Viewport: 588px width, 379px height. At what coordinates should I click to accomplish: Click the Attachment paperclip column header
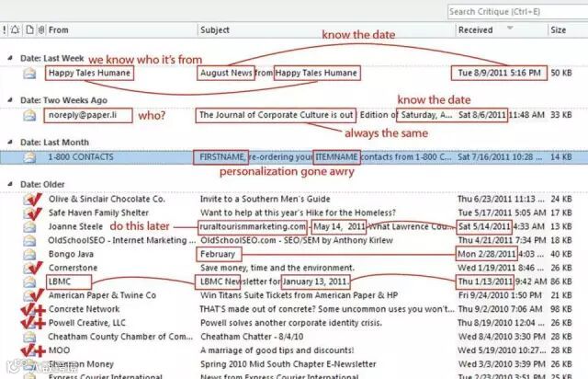[41, 29]
